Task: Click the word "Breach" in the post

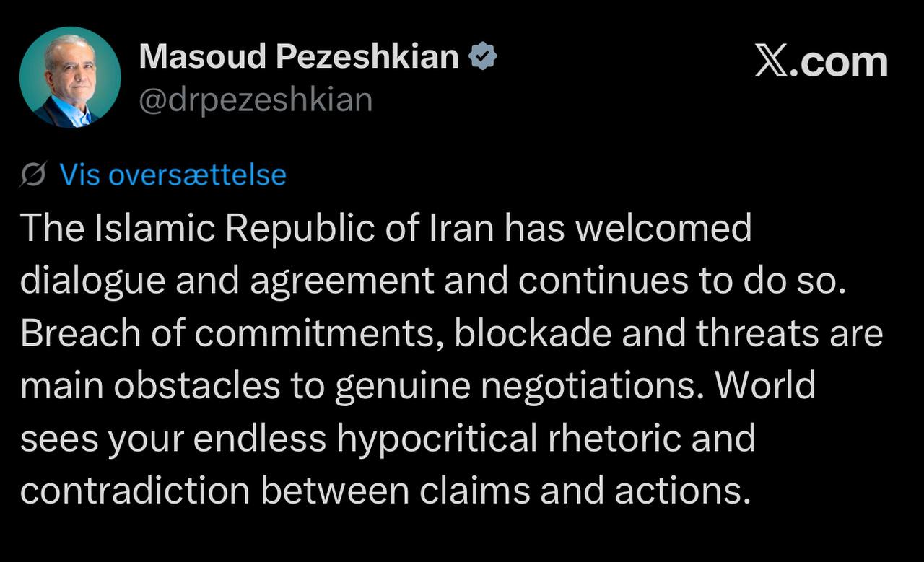Action: pyautogui.click(x=79, y=334)
